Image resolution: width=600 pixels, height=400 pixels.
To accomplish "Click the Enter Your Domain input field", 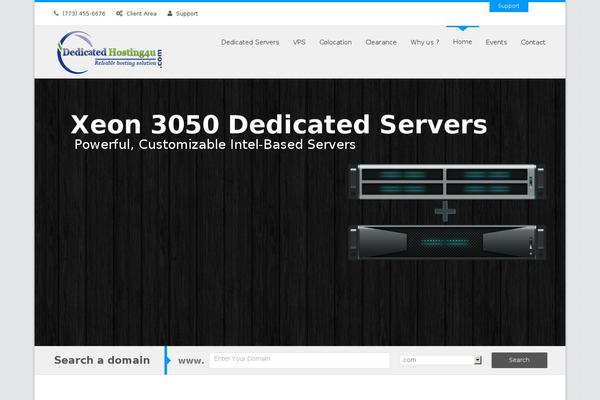I will click(x=300, y=360).
